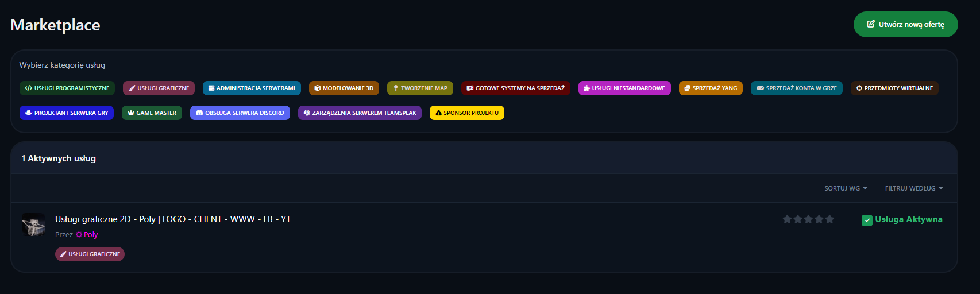Select the Zarządzenia Serwerem TeamSpeak category

360,113
